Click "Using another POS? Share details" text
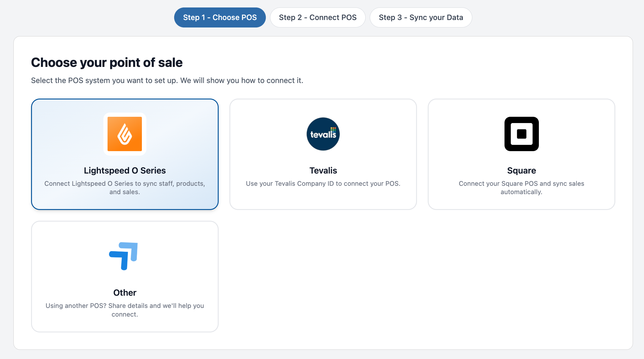The image size is (644, 359). [x=125, y=310]
